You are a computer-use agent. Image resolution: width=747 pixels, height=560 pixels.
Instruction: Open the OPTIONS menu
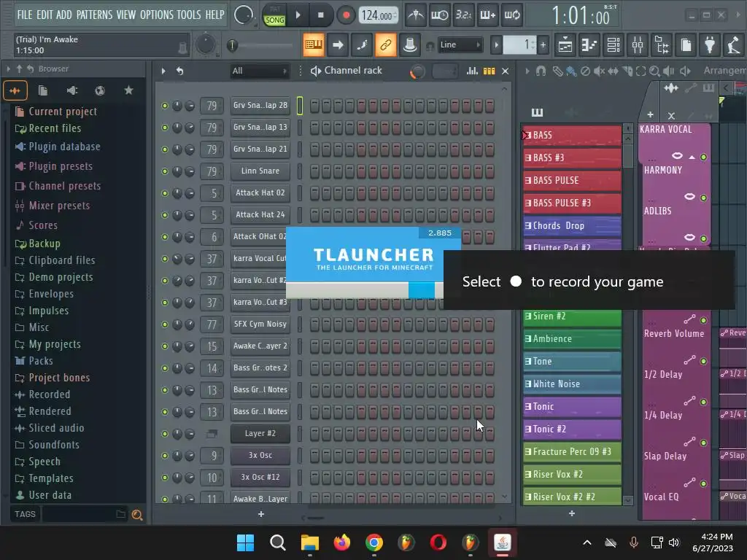point(157,15)
